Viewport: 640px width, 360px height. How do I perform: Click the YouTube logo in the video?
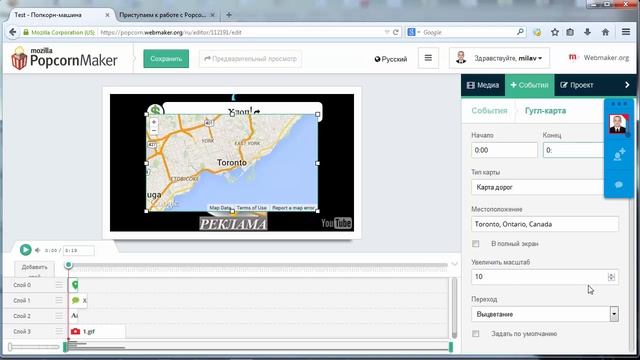pos(336,223)
